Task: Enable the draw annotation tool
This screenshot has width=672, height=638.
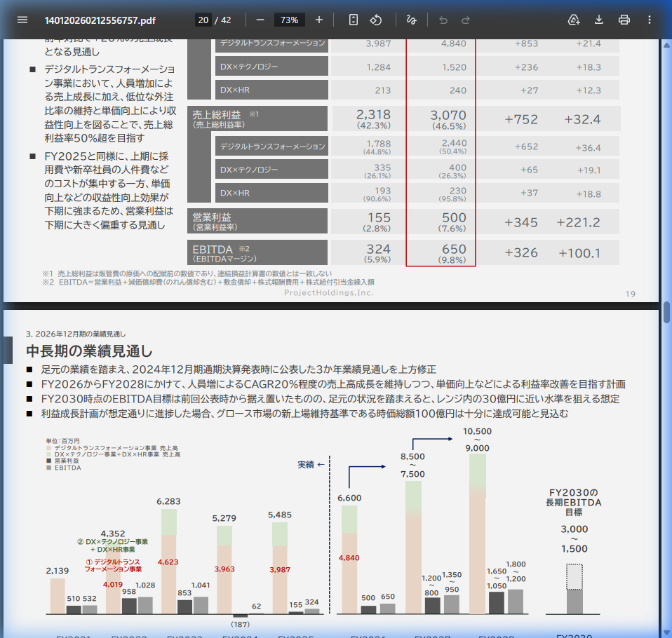Action: point(411,20)
